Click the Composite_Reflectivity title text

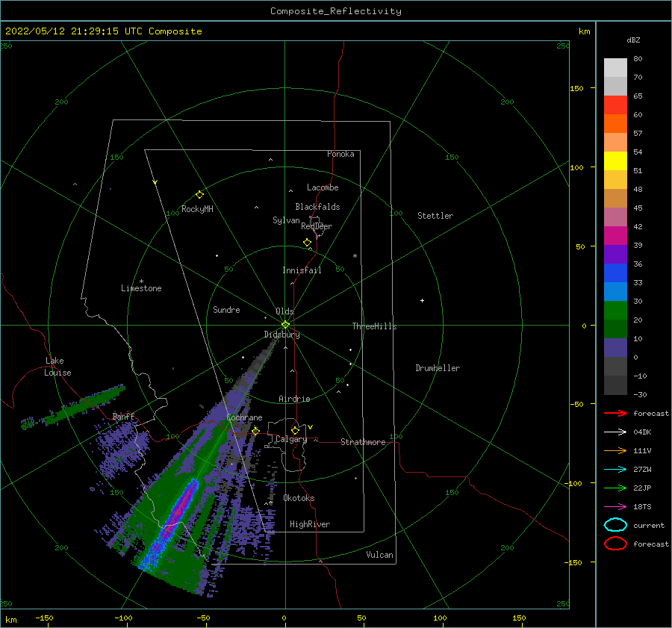tap(335, 11)
